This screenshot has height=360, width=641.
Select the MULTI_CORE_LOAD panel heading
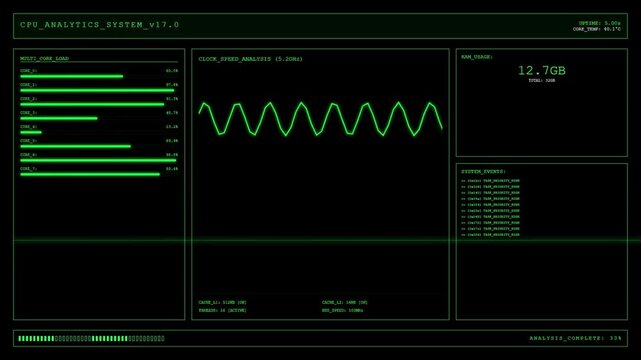pyautogui.click(x=45, y=58)
